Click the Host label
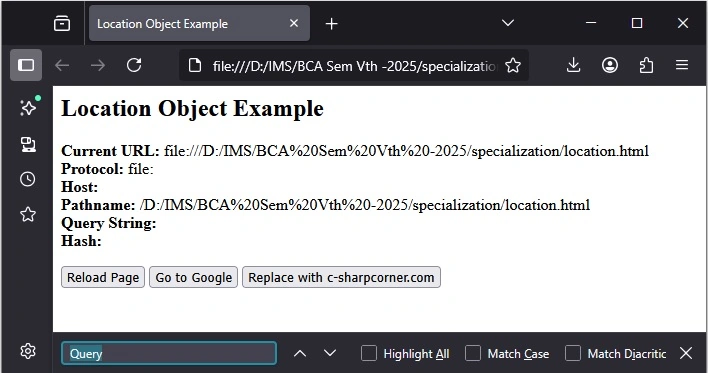The image size is (708, 373). point(79,187)
